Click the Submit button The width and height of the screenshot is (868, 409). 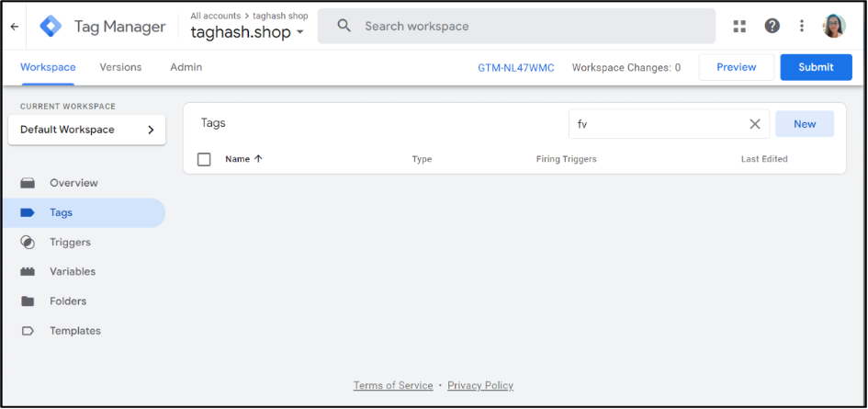tap(816, 67)
